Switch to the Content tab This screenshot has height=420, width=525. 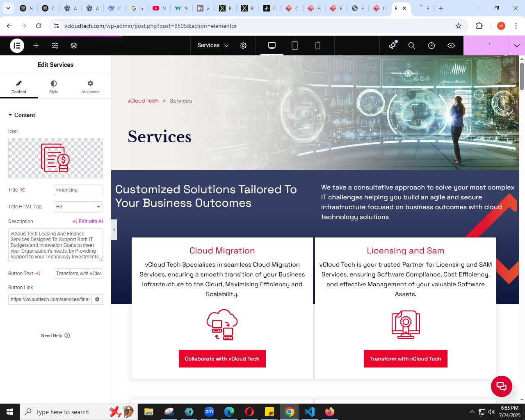pyautogui.click(x=19, y=87)
